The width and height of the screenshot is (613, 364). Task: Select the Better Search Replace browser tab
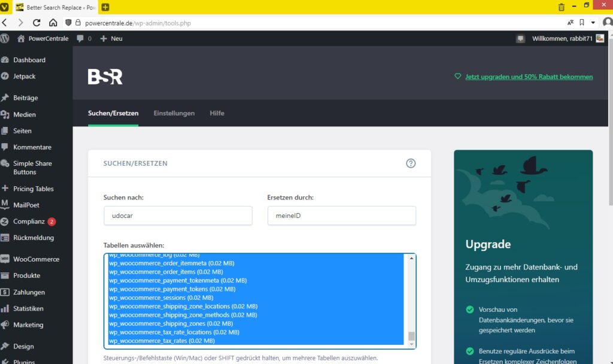click(x=56, y=7)
